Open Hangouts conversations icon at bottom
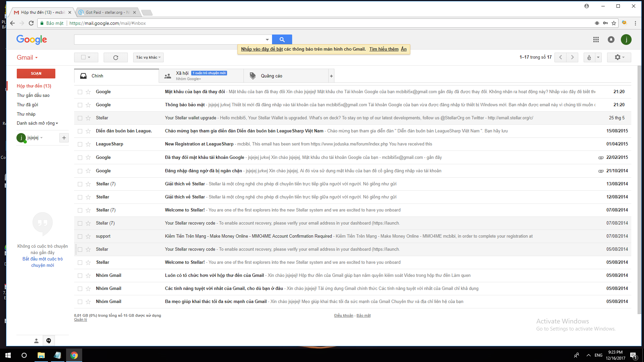This screenshot has height=362, width=644. 49,341
